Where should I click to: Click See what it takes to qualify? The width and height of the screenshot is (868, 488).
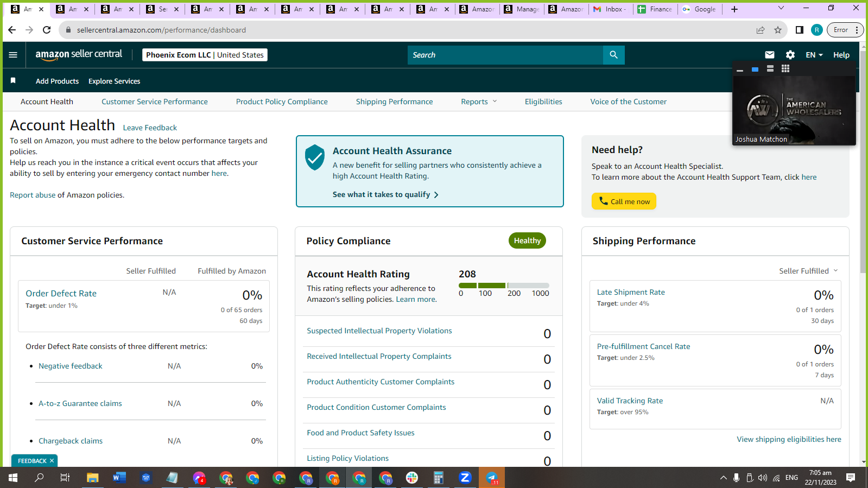385,194
